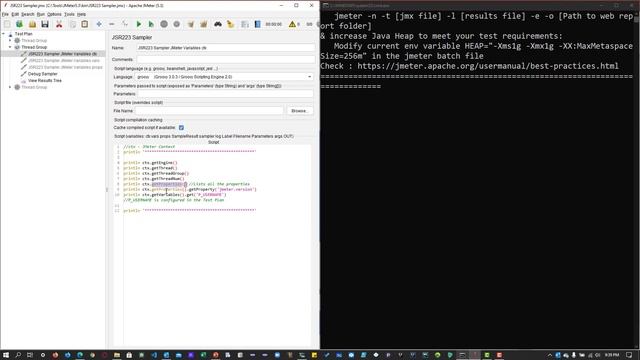The image size is (640, 360).
Task: Click the Toggle enable/disable icon in toolbar
Action: coord(124,24)
